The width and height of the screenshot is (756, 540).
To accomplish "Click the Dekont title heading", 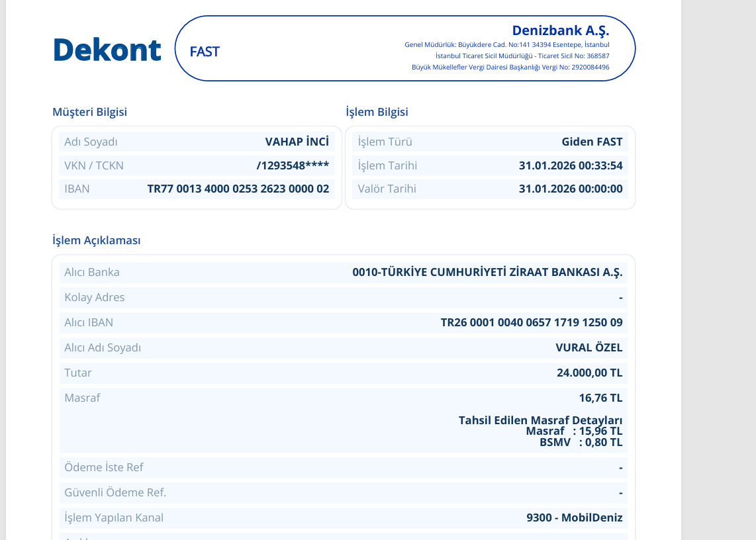I will tap(107, 50).
